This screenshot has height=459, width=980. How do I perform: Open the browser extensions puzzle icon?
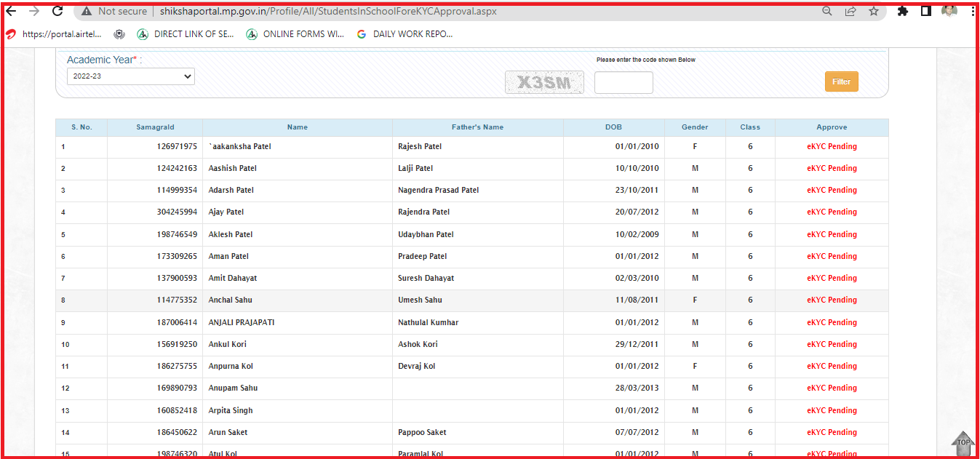click(903, 12)
